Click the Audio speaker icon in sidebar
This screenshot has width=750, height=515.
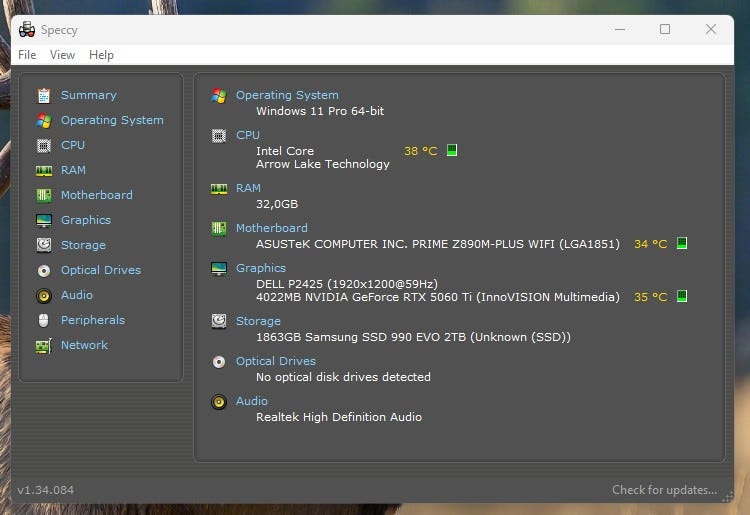point(44,296)
